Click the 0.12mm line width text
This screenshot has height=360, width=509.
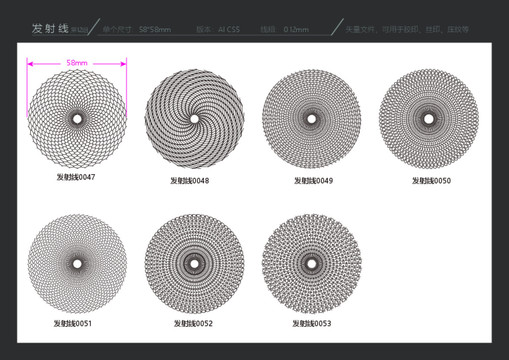296,29
